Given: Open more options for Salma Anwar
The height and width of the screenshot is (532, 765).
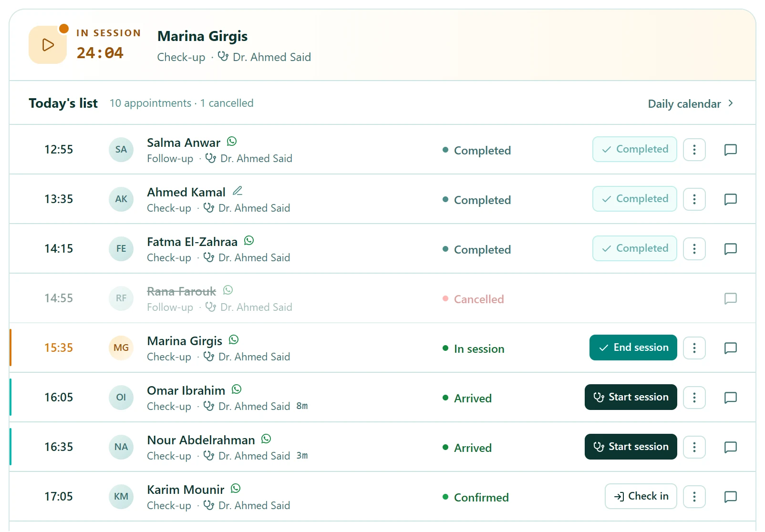Looking at the screenshot, I should point(694,150).
